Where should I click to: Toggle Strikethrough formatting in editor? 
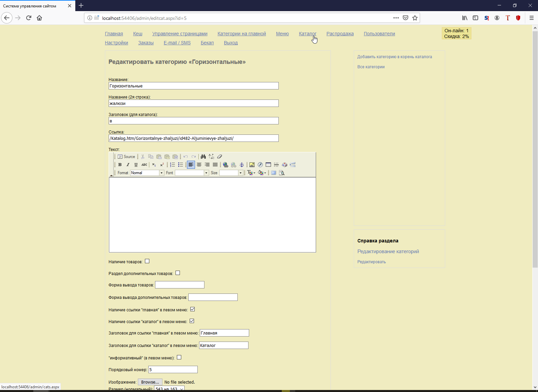[144, 165]
